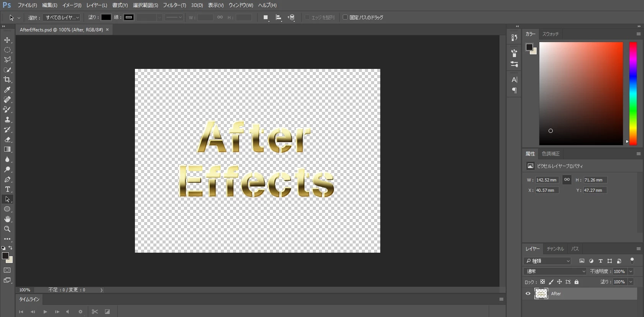Open the ファイル(F) menu
Screen dimensions: 644x317
point(27,5)
